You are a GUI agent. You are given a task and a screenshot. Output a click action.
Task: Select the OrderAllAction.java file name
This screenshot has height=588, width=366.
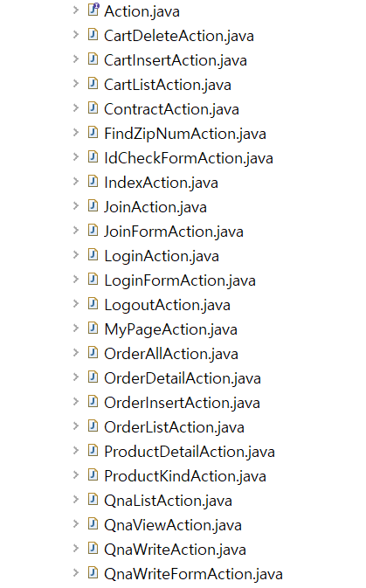tap(171, 354)
